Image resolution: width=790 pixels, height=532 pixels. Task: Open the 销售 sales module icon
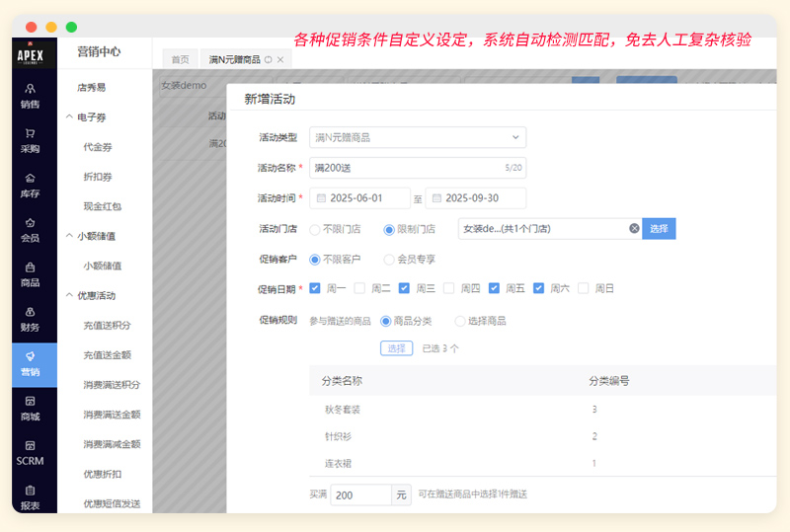[x=30, y=89]
